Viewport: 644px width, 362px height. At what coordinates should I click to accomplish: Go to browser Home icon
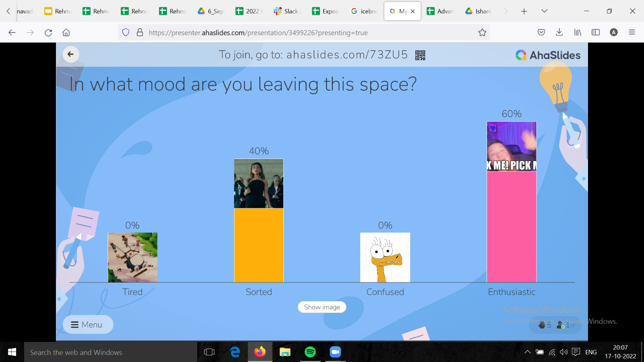point(66,33)
